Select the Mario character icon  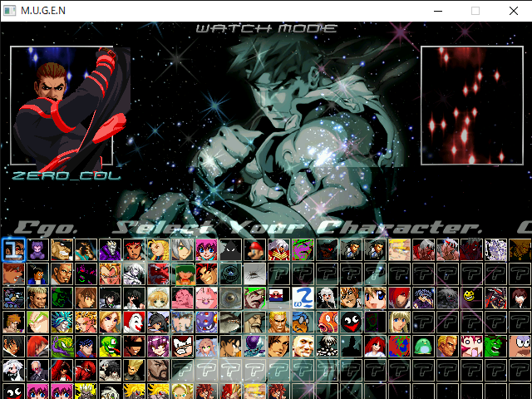click(x=254, y=250)
